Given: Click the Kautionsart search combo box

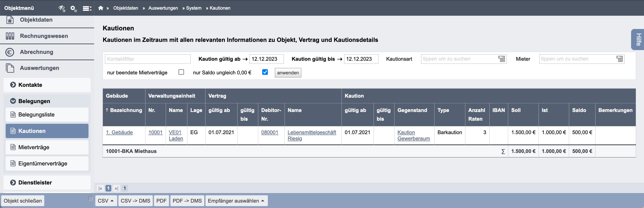Looking at the screenshot, I should point(464,59).
